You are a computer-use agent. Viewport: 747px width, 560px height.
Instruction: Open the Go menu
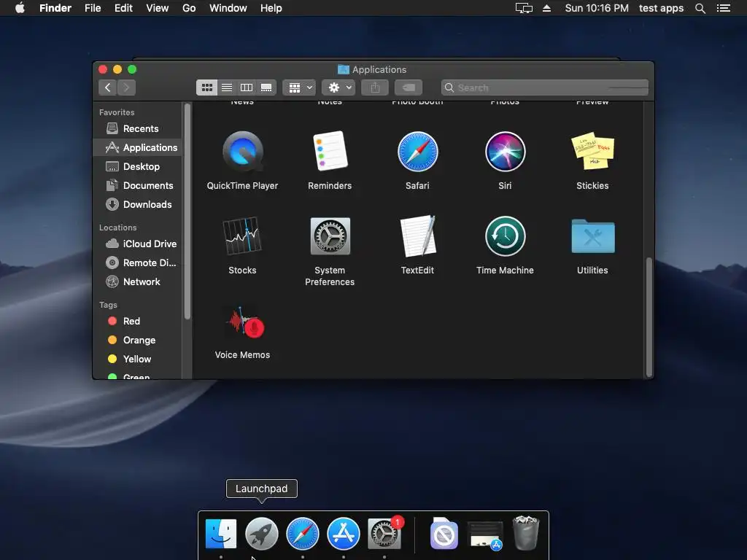(189, 8)
